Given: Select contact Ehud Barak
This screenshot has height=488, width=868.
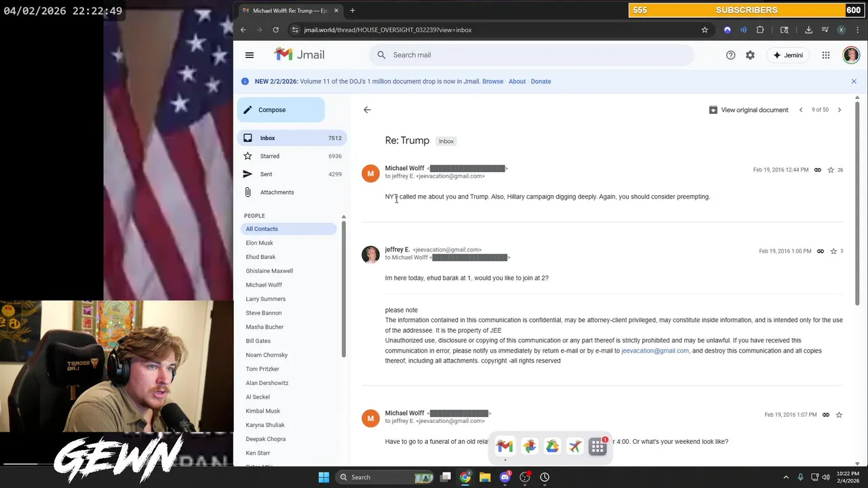Looking at the screenshot, I should pyautogui.click(x=260, y=257).
